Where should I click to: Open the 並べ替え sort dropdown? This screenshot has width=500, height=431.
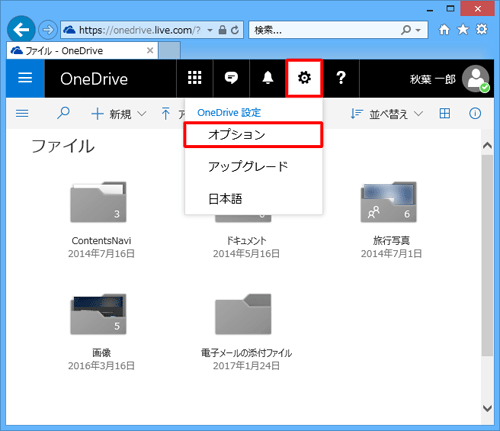(387, 114)
